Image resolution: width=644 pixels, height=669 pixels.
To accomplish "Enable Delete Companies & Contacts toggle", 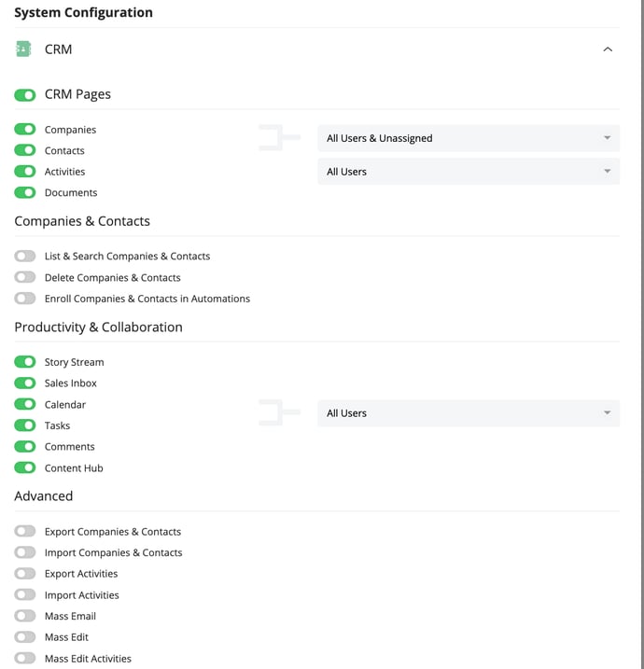I will pyautogui.click(x=25, y=277).
